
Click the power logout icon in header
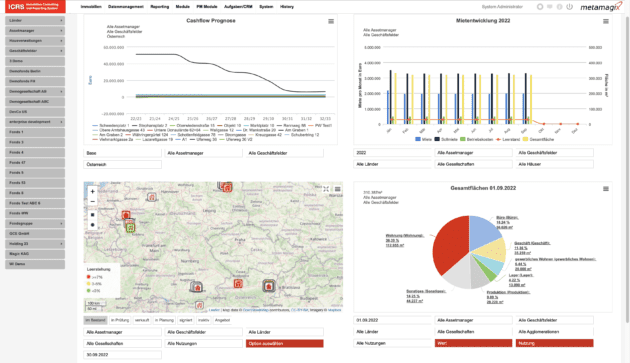click(x=569, y=7)
